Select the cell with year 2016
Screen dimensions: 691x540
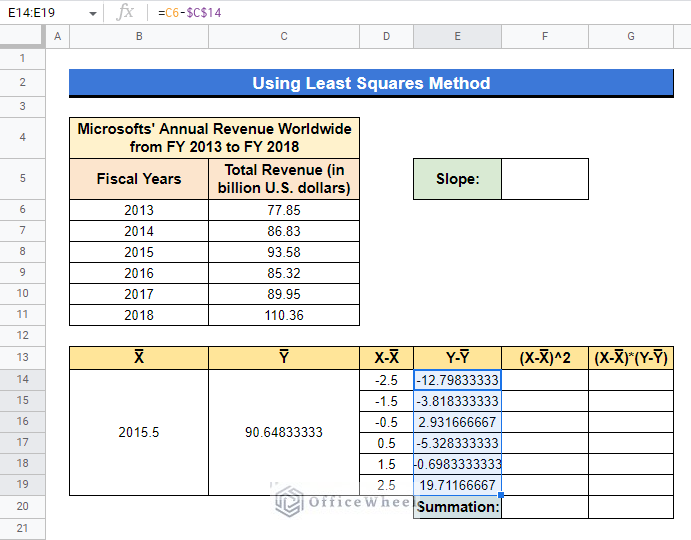139,273
